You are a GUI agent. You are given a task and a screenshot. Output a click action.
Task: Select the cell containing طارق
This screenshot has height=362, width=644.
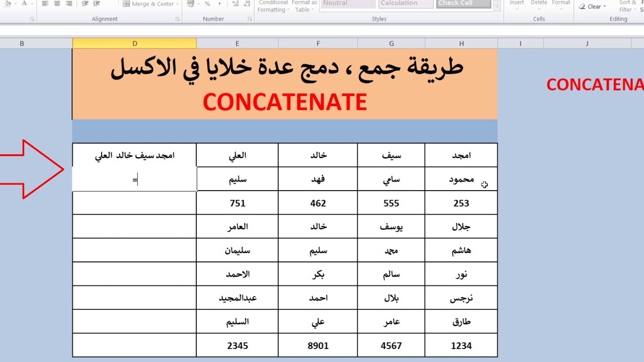point(461,322)
